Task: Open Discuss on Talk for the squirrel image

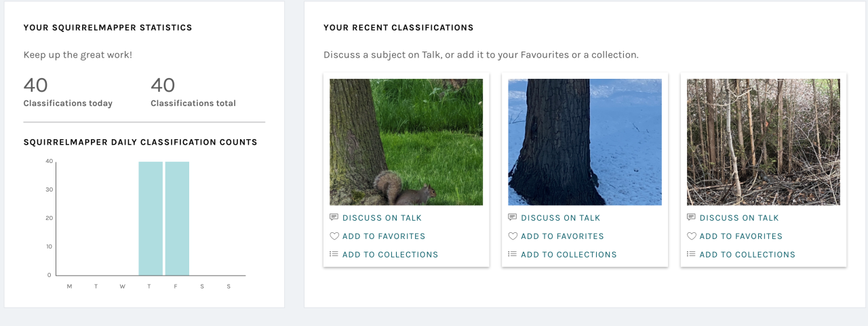Action: (x=382, y=218)
